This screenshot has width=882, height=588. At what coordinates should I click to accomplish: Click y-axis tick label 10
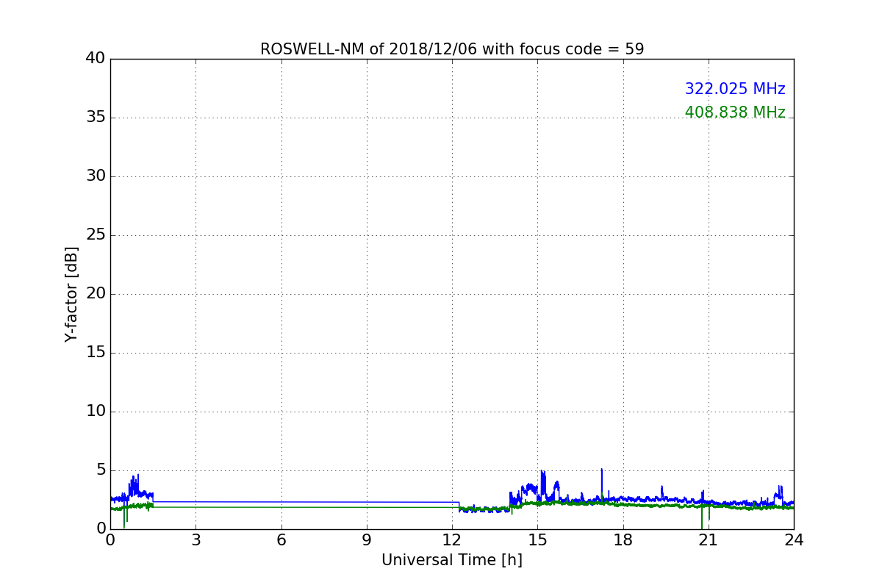96,412
